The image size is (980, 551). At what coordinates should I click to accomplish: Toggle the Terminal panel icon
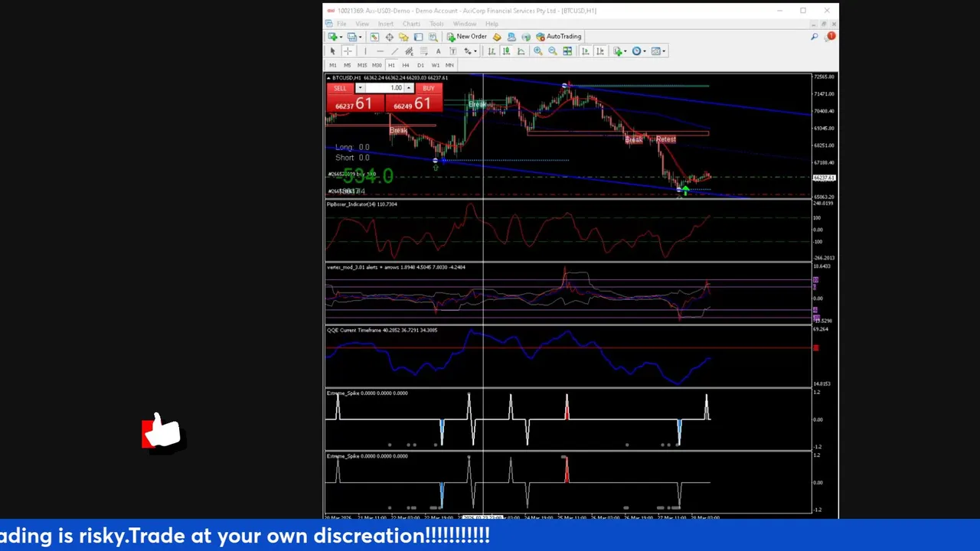pos(418,37)
